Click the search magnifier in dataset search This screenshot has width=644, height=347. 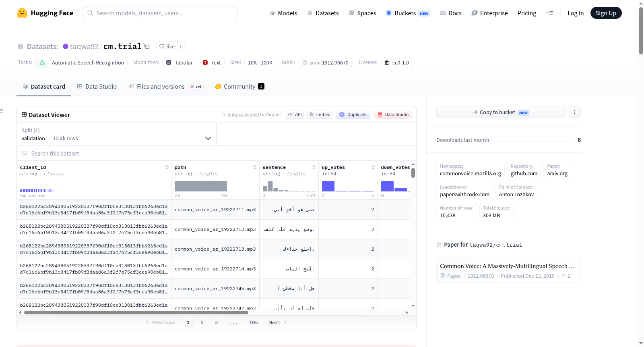pos(25,153)
